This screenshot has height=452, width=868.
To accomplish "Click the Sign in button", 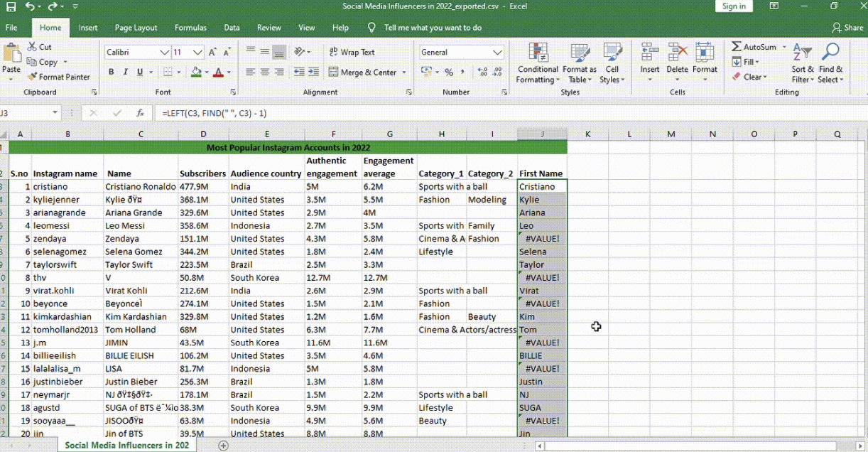I will click(734, 6).
